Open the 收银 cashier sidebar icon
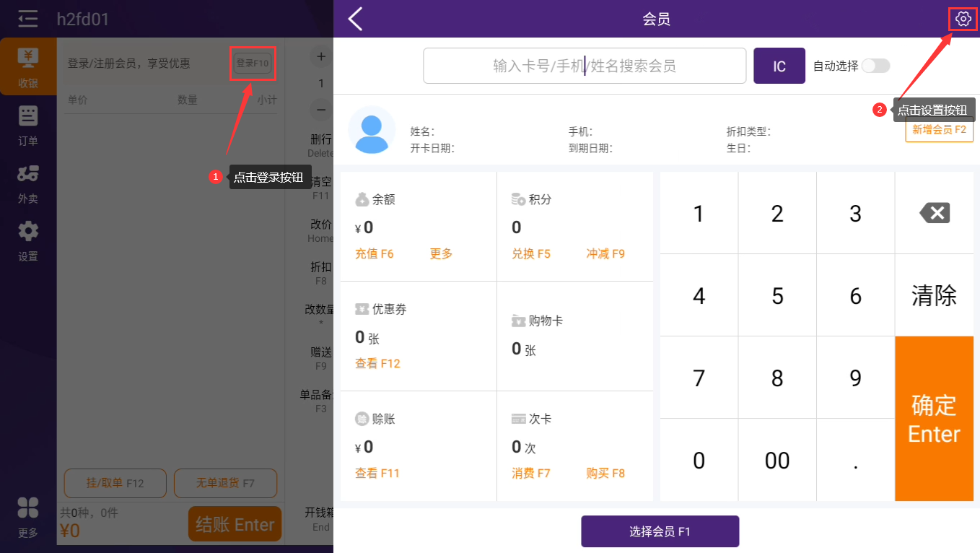Image resolution: width=980 pixels, height=553 pixels. (28, 67)
